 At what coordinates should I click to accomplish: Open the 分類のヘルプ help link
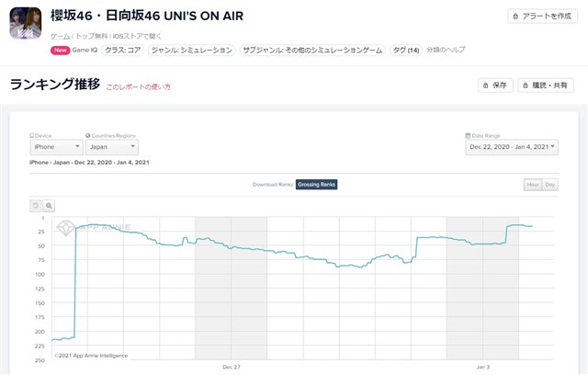pyautogui.click(x=446, y=50)
